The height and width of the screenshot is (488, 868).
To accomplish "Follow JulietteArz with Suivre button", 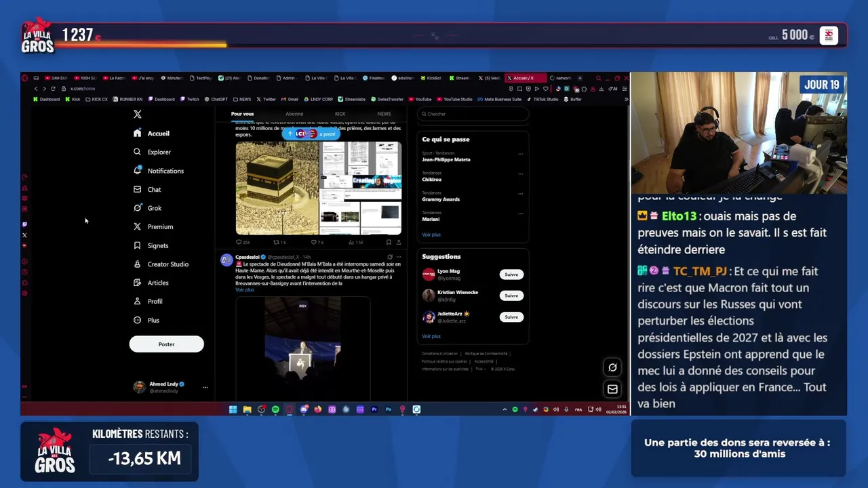I will (511, 317).
